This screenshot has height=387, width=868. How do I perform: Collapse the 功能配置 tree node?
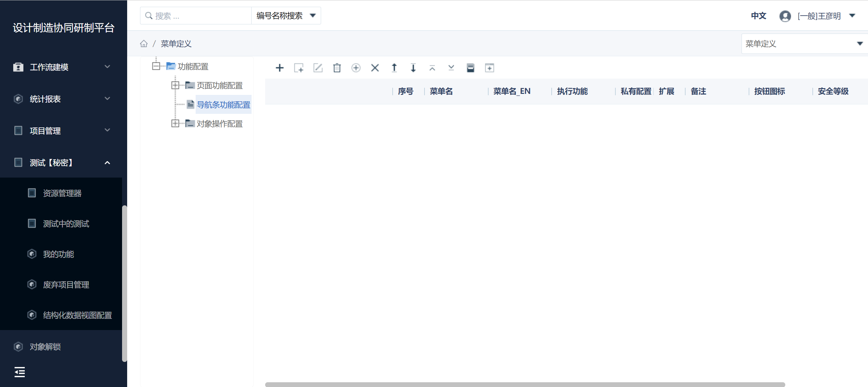[x=156, y=66]
